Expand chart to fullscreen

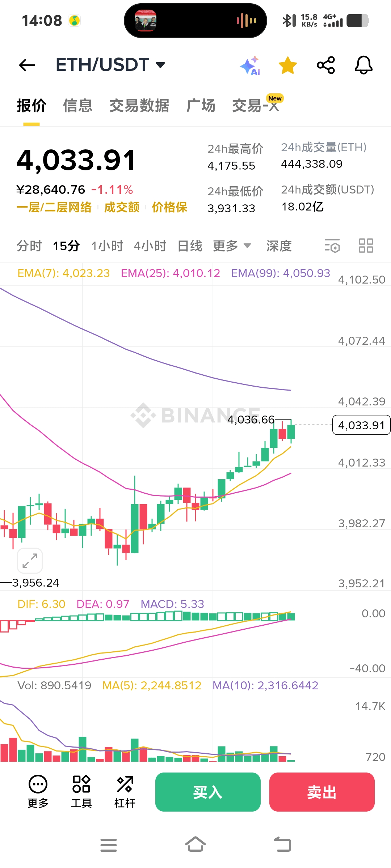click(30, 561)
